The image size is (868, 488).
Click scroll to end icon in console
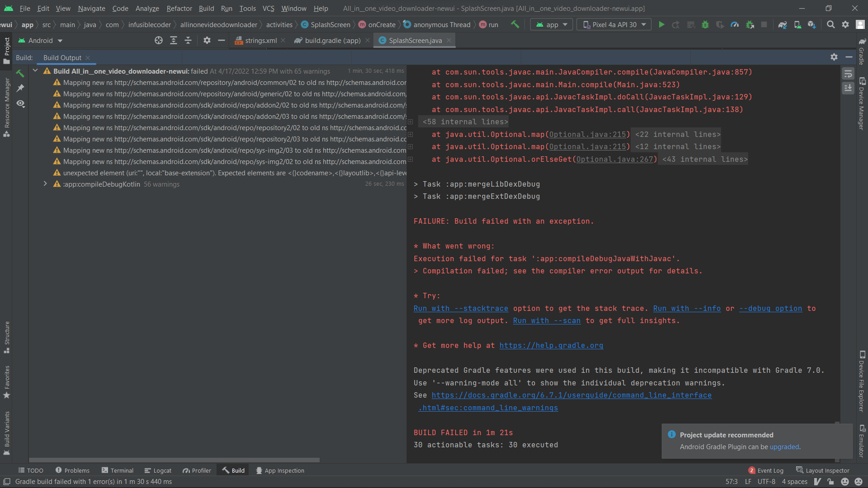848,88
